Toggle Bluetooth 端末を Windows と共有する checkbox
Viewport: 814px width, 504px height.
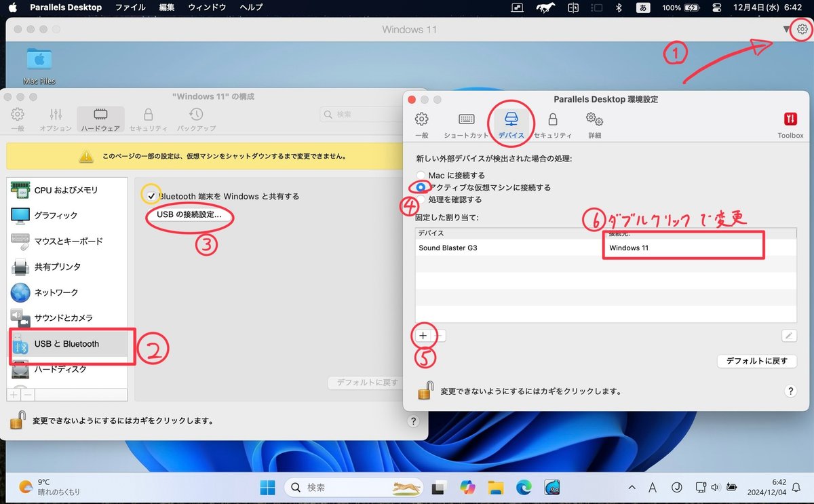[151, 196]
